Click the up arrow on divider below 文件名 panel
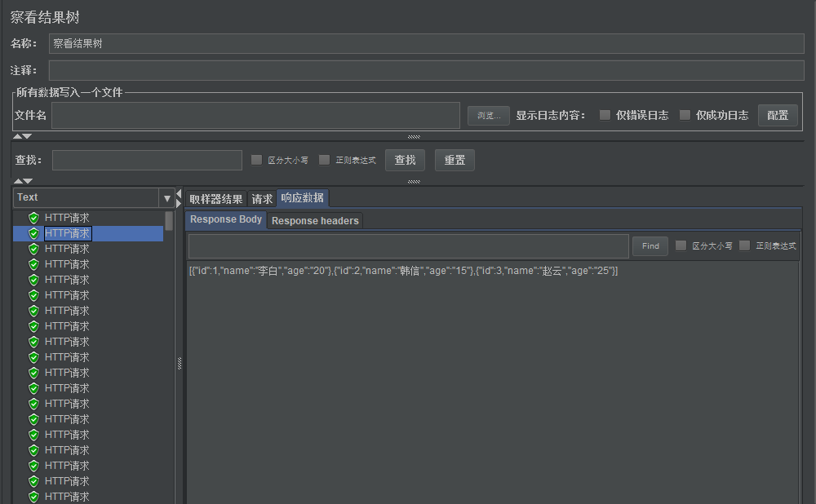Screen dimensions: 816x504 pyautogui.click(x=17, y=136)
